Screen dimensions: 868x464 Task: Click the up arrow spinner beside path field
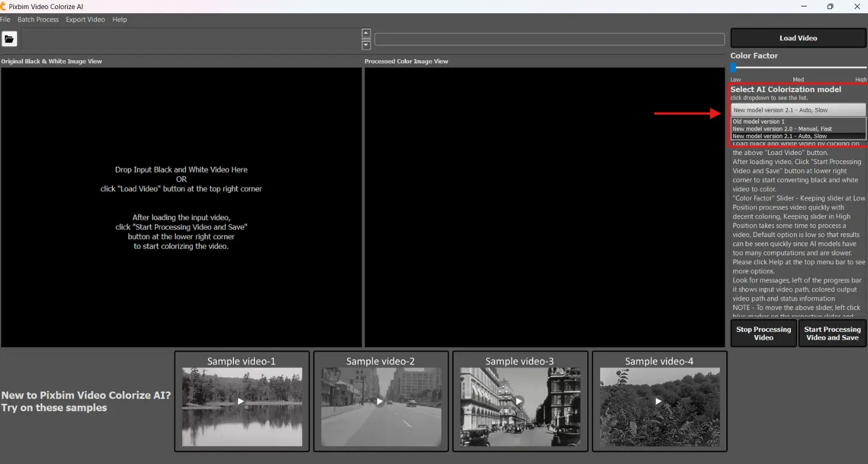366,33
